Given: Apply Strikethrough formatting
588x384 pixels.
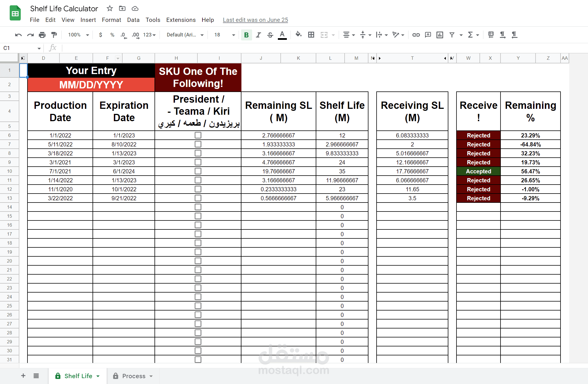Looking at the screenshot, I should pos(270,35).
